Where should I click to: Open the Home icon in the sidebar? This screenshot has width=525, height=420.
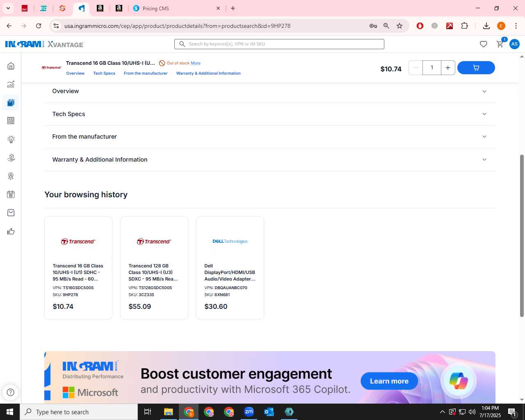click(11, 66)
